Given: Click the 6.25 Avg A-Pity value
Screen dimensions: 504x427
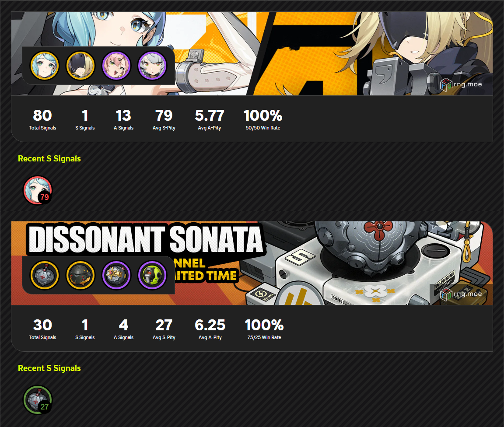Looking at the screenshot, I should (x=210, y=325).
